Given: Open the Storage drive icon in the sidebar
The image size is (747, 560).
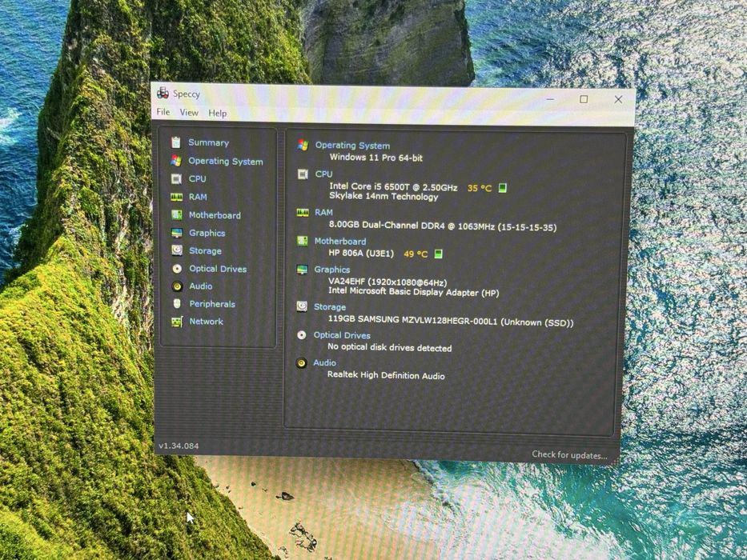Looking at the screenshot, I should pos(177,250).
